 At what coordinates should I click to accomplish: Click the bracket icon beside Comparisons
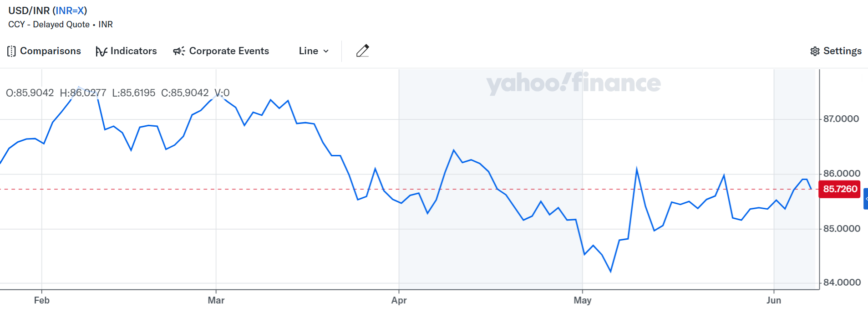[x=11, y=51]
